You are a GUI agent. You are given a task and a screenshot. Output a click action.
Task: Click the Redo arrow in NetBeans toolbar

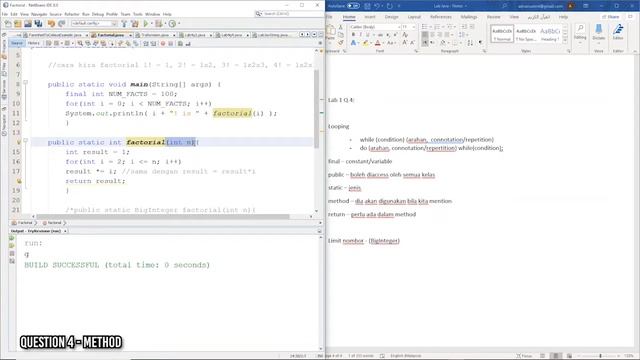point(62,24)
